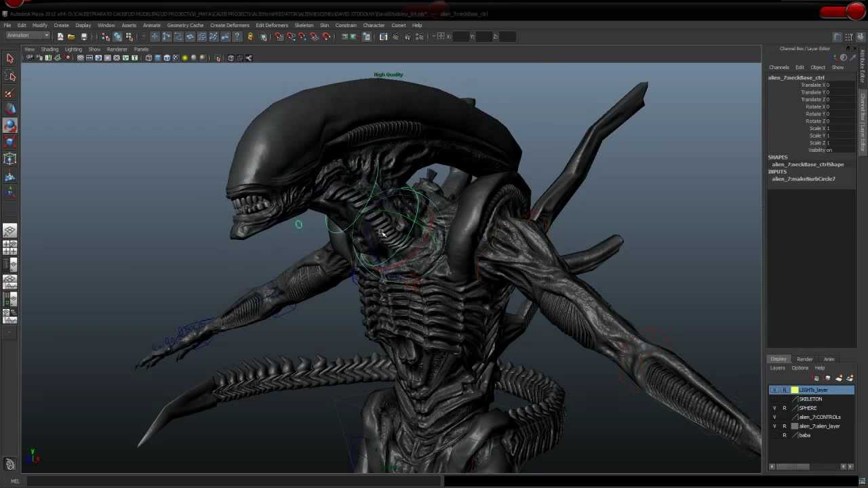Open the Layers menu in Layer Editor
Image resolution: width=868 pixels, height=488 pixels.
click(x=777, y=368)
